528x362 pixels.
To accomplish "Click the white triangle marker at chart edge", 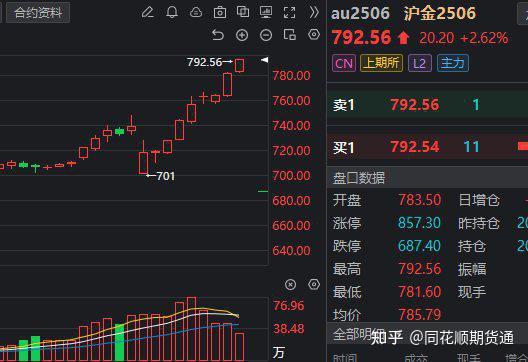I will (265, 60).
